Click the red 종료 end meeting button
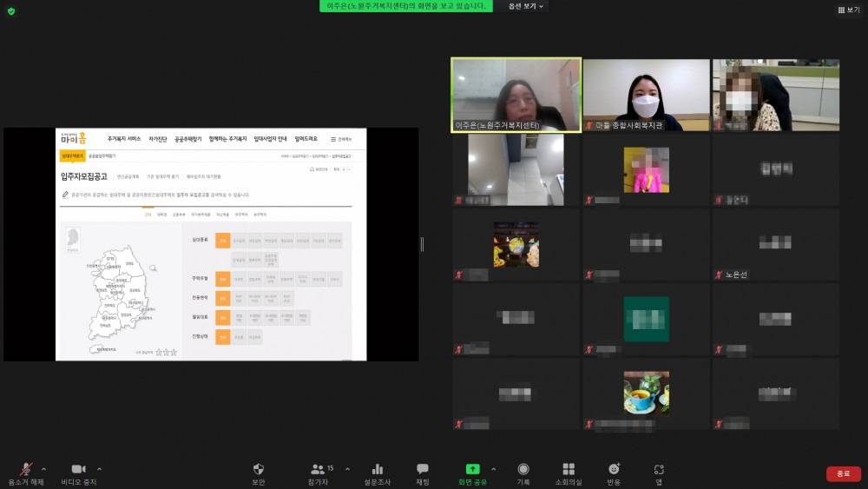 tap(843, 473)
